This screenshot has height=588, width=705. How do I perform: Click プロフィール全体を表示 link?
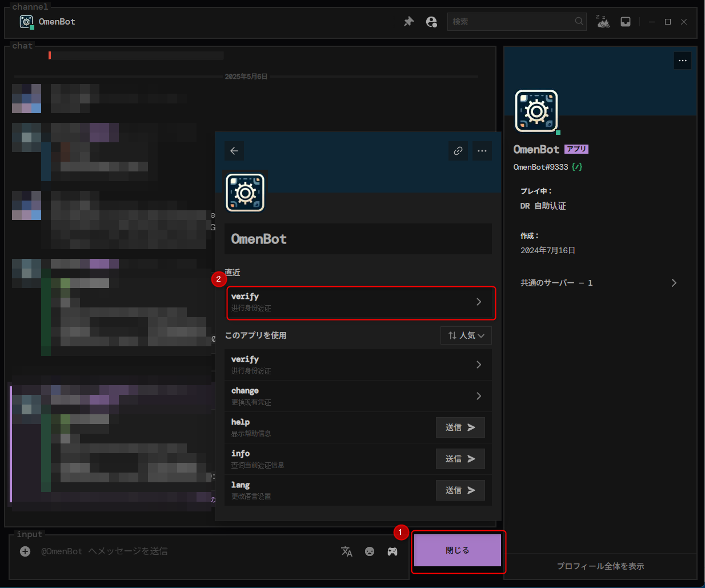(600, 566)
